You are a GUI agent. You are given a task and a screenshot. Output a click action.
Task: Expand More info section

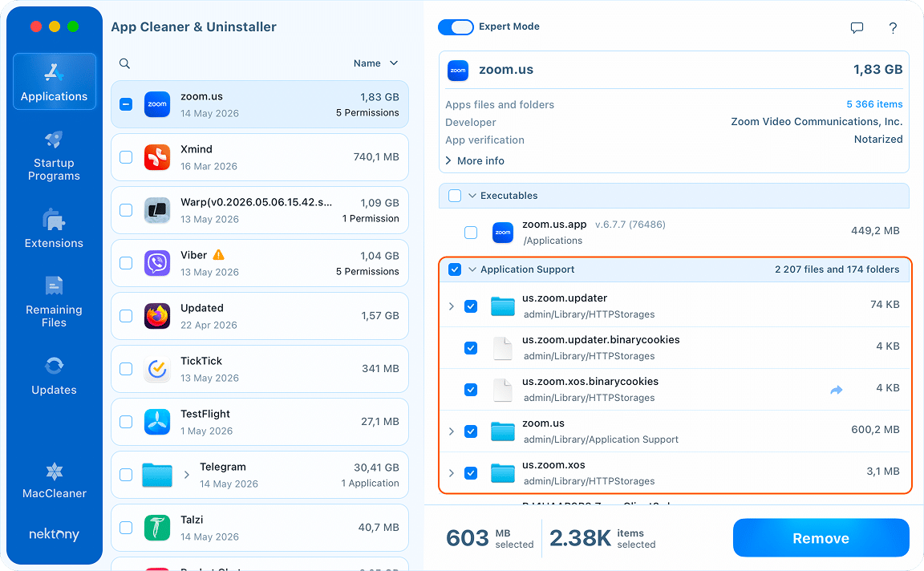(x=475, y=161)
